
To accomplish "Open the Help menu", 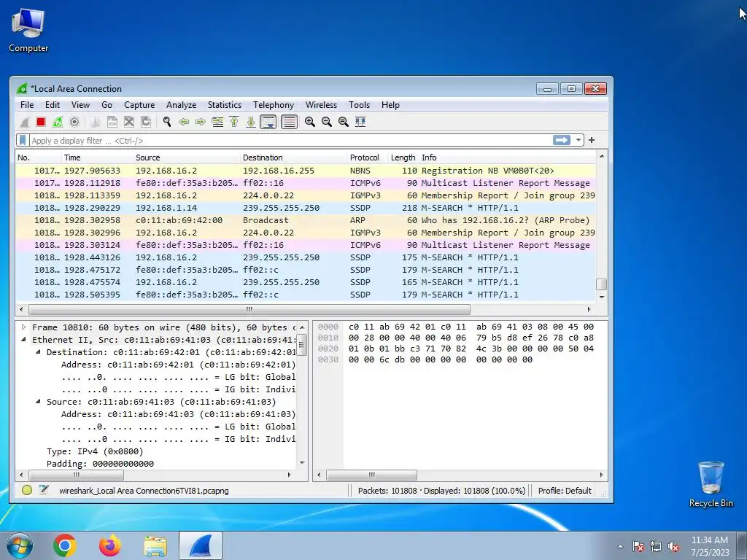I will (390, 105).
